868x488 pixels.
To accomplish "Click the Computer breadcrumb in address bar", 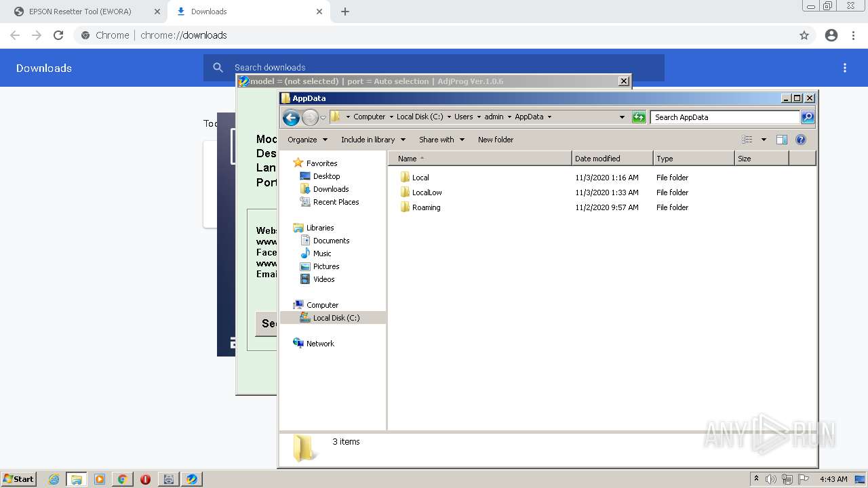I will pos(369,117).
